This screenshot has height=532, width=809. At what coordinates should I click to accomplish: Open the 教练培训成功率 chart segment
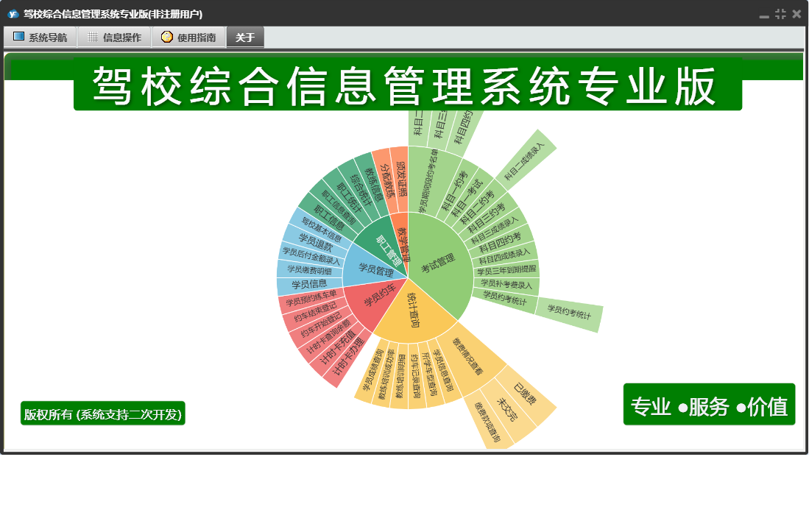[386, 375]
